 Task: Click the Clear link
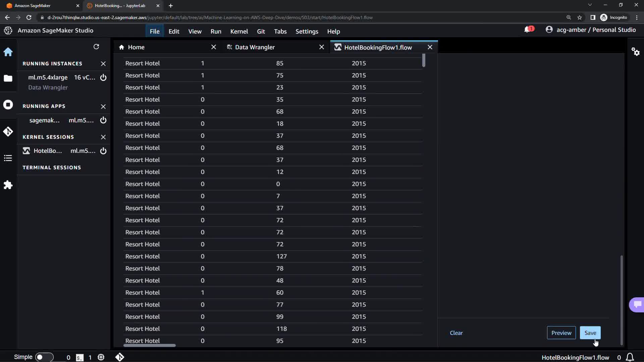coord(456,333)
